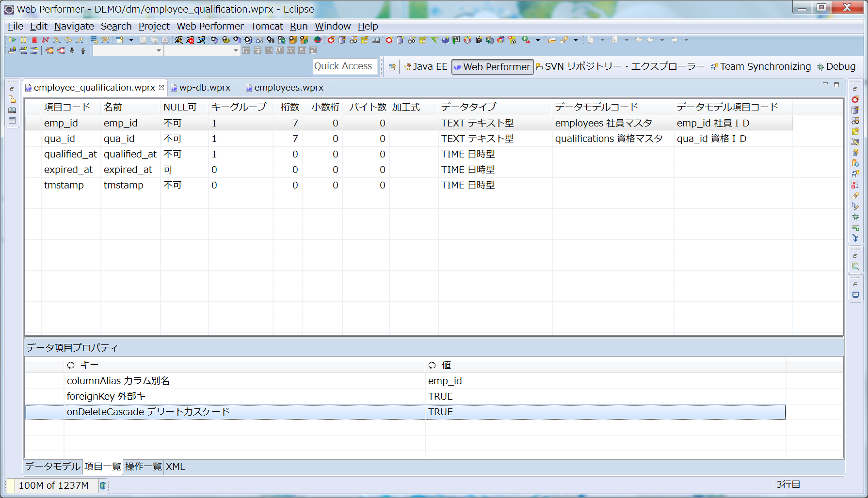The width and height of the screenshot is (868, 498).
Task: Stop Tomcat using the red-X cat icon
Action: click(190, 40)
